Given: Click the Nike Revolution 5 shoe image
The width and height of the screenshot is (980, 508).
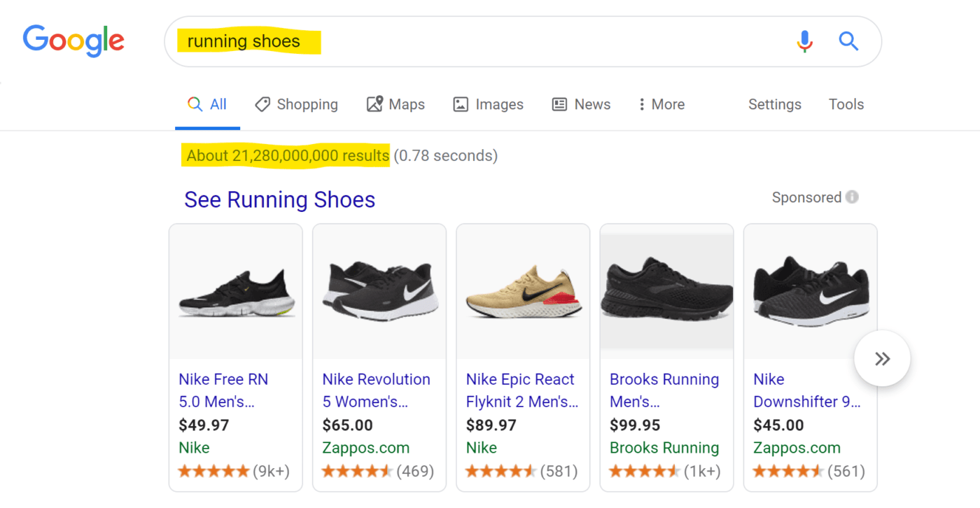Looking at the screenshot, I should point(379,292).
